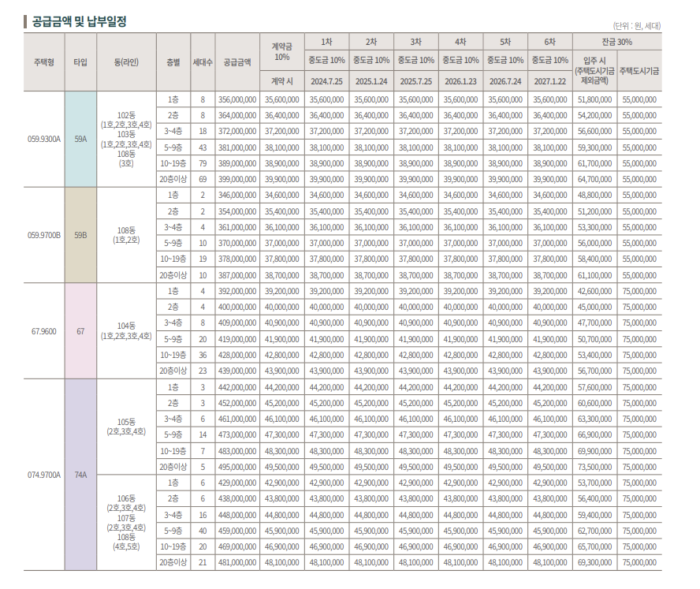Select the 타입 column header
Screen dimensions: 700x589
pyautogui.click(x=80, y=62)
